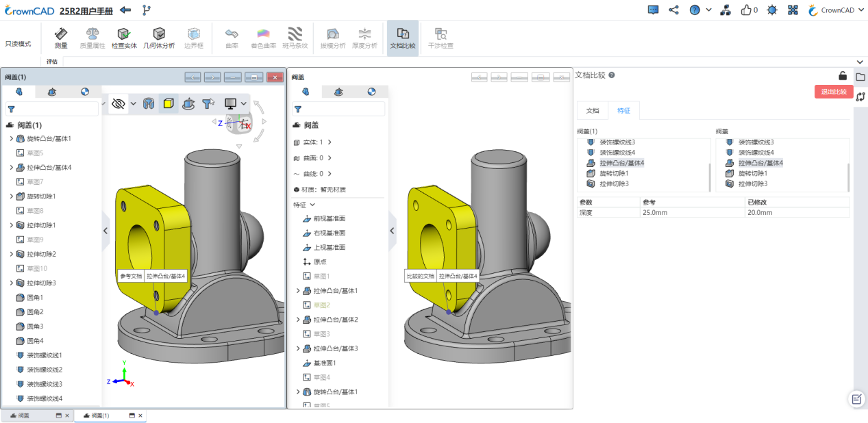Switch to the 特征 tab
The width and height of the screenshot is (868, 423).
coord(623,110)
